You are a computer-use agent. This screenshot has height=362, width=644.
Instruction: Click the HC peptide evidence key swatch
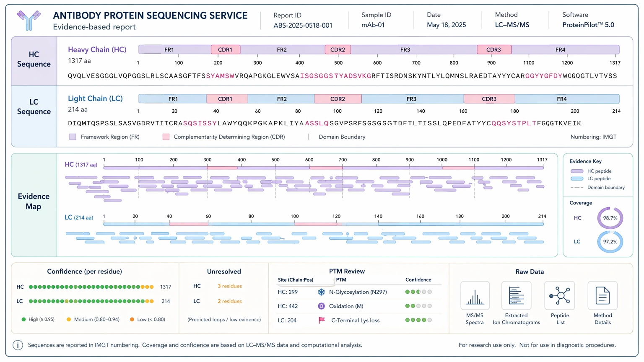point(577,171)
